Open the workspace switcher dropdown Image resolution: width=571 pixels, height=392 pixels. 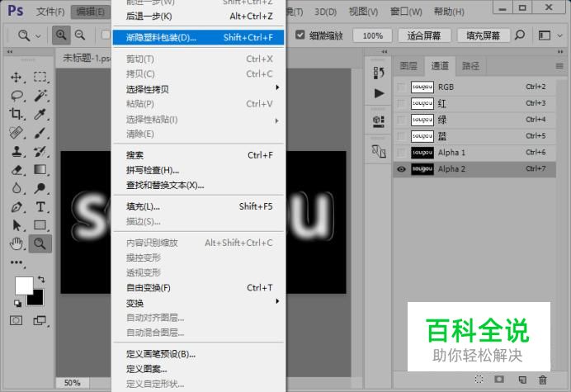click(559, 35)
